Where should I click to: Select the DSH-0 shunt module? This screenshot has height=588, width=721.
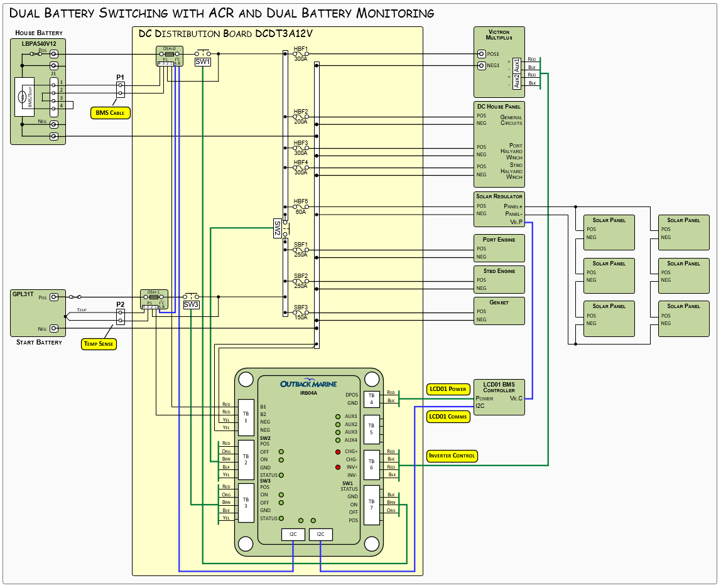click(x=169, y=56)
